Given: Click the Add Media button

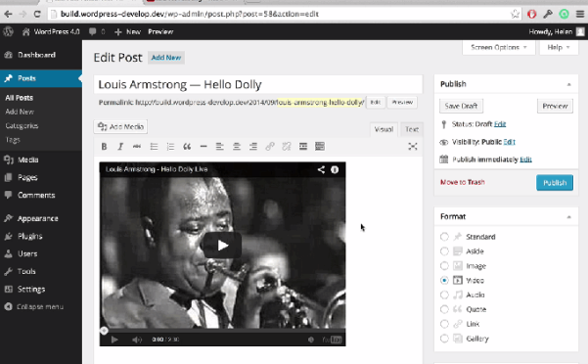Looking at the screenshot, I should [x=120, y=126].
